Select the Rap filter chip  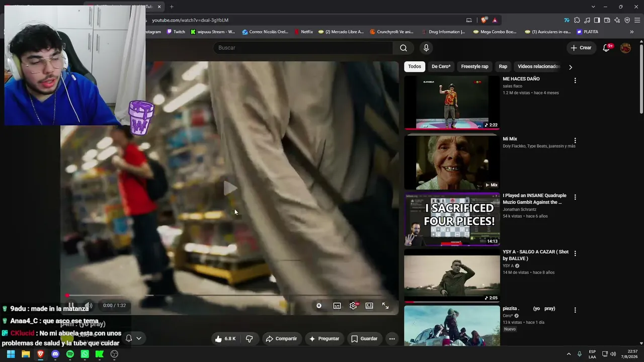tap(503, 66)
